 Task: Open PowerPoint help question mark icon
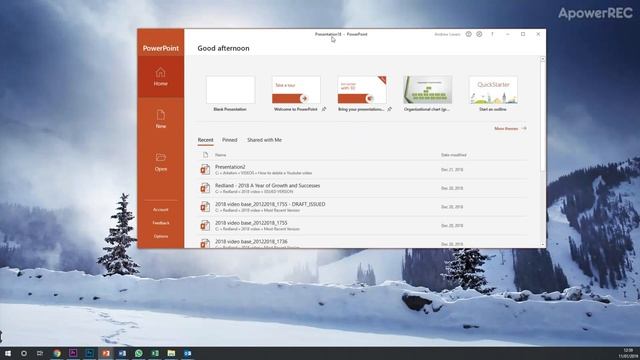[x=492, y=34]
